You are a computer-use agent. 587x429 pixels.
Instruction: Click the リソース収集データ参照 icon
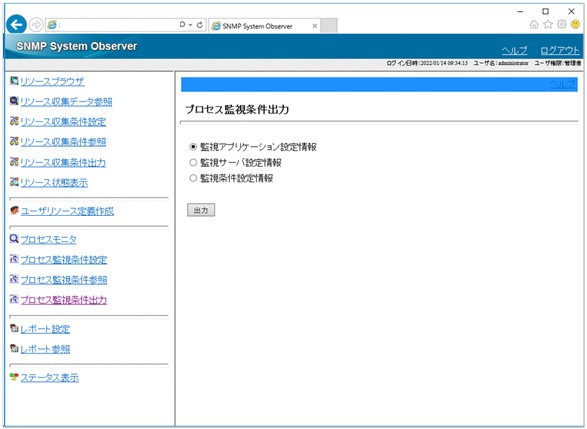click(x=14, y=101)
